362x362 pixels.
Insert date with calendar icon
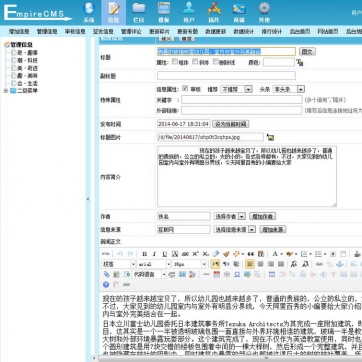pyautogui.click(x=217, y=275)
